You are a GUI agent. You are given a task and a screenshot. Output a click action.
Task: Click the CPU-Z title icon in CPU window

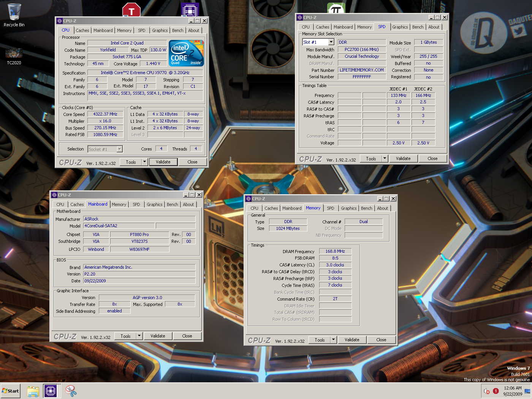[x=60, y=21]
